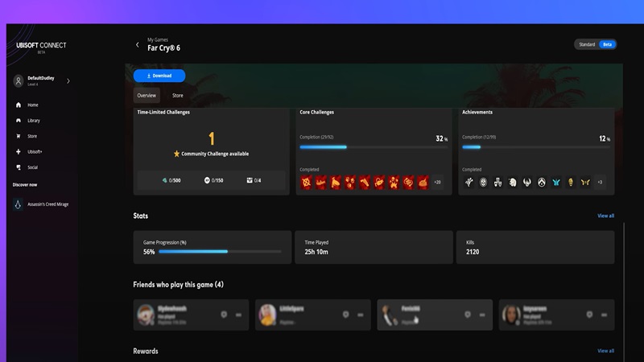This screenshot has height=362, width=644.
Task: Click the blue Download button
Action: pyautogui.click(x=159, y=76)
